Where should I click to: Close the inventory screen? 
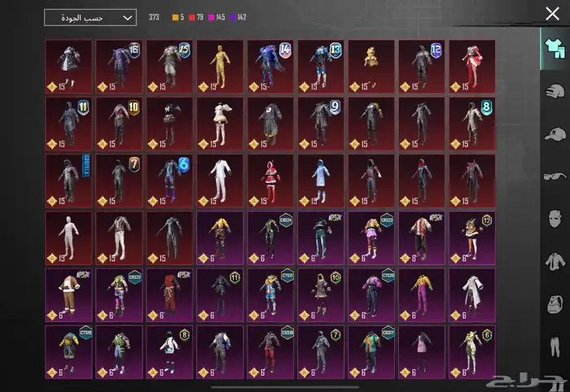552,14
